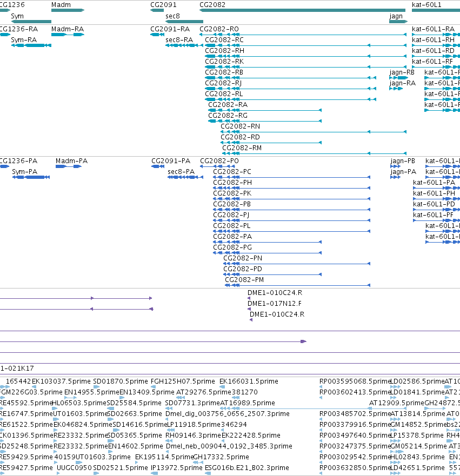
Task: Select the CG2082-PH protein label
Action: (x=232, y=183)
